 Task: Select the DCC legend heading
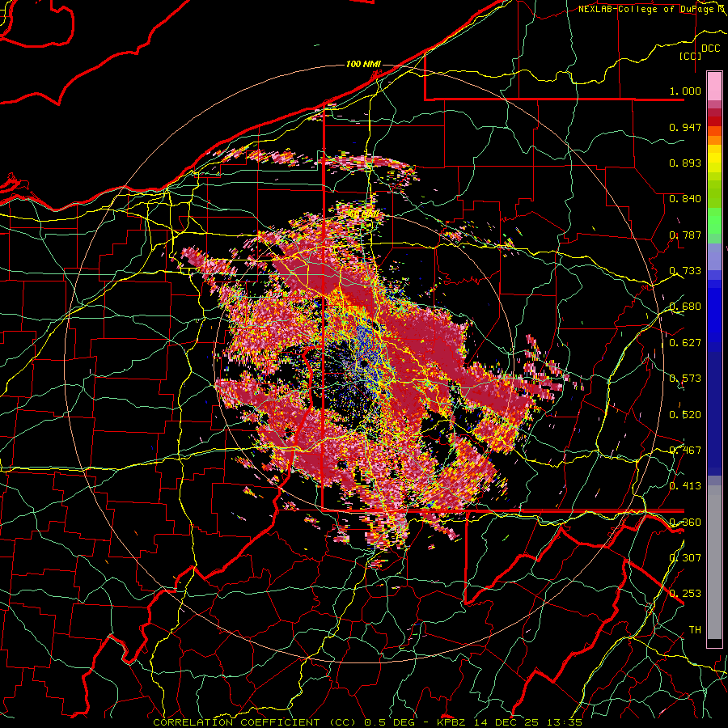coord(711,49)
